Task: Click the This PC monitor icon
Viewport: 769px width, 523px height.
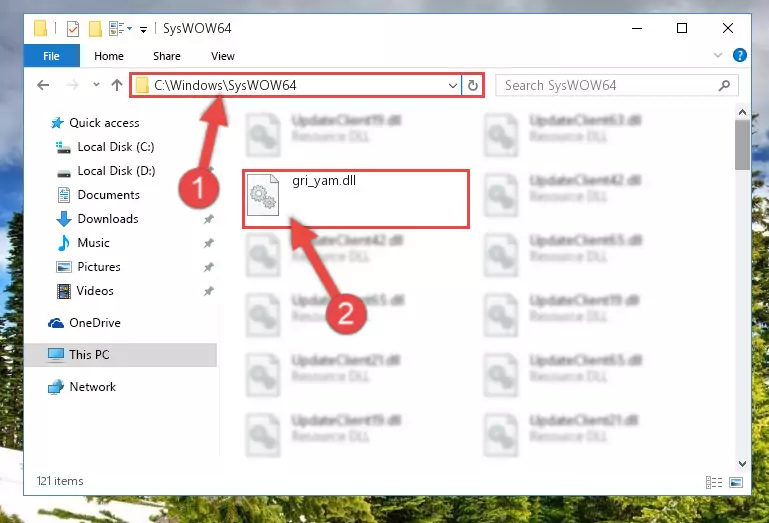Action: 56,355
